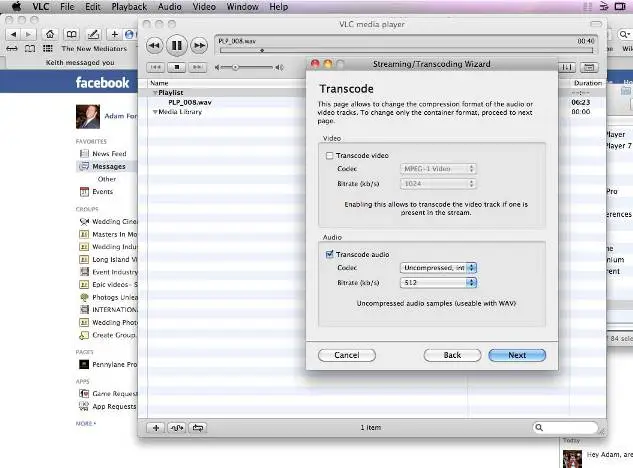The height and width of the screenshot is (468, 633).
Task: Toggle shuffle in the VLC playlist
Action: pos(177,428)
